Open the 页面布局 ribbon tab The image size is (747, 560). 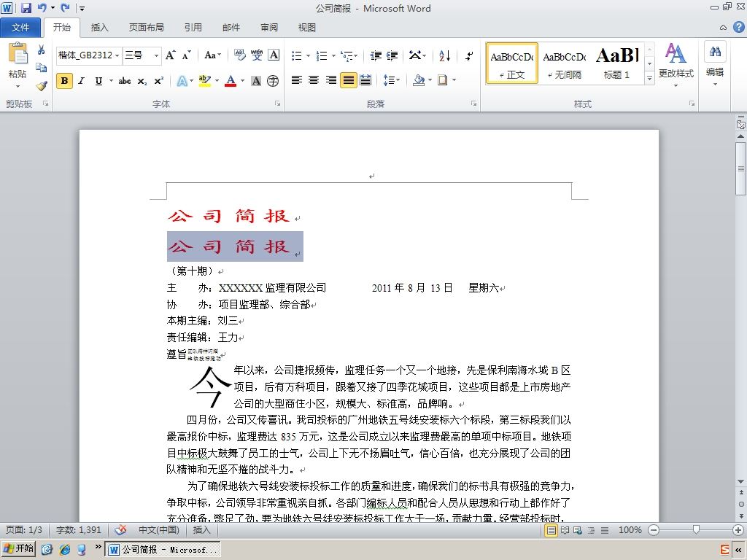point(146,28)
